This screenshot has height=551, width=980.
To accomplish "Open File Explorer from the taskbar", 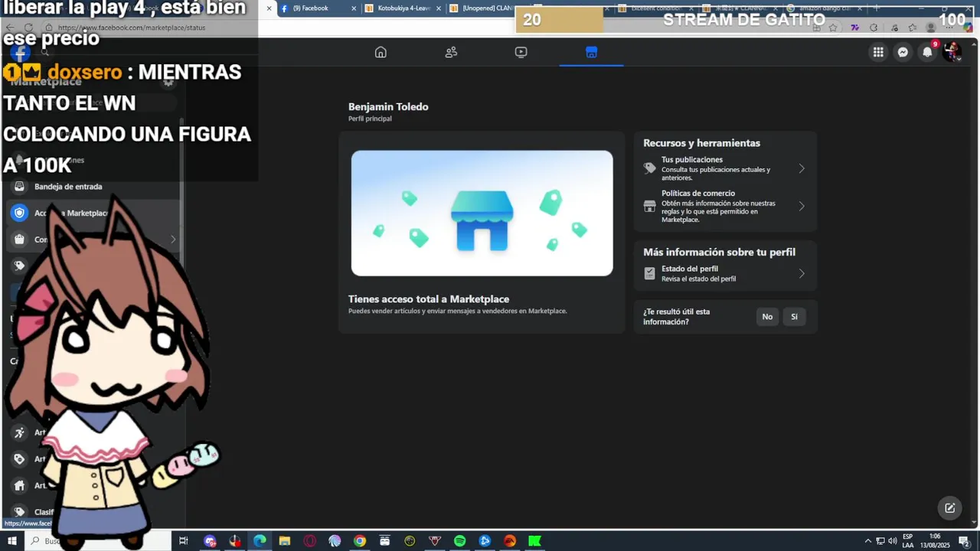I will 285,541.
